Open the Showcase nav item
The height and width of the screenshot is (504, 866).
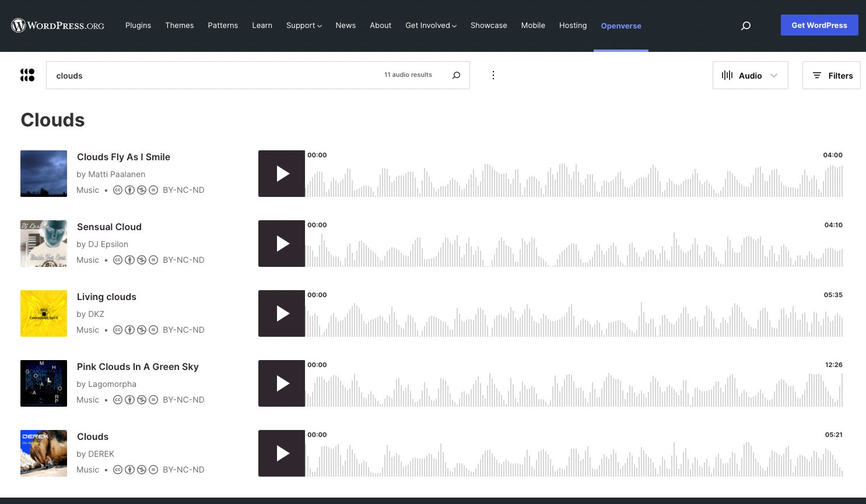489,26
